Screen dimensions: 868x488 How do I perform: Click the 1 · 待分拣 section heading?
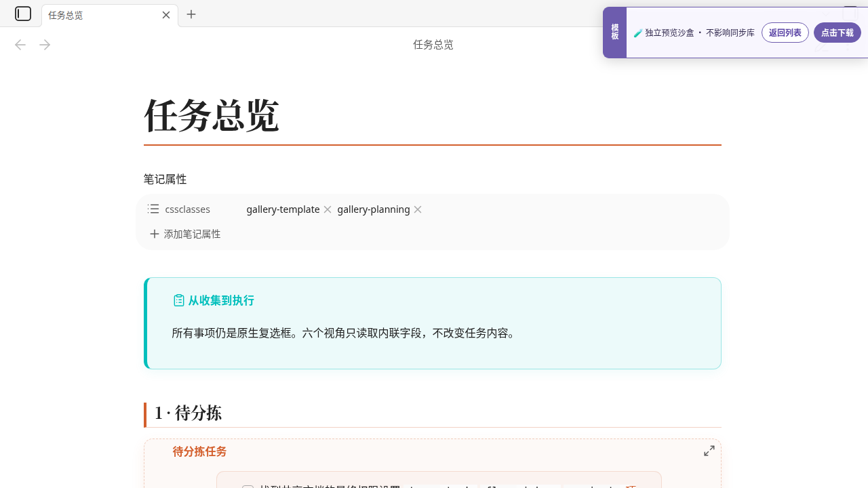(188, 413)
